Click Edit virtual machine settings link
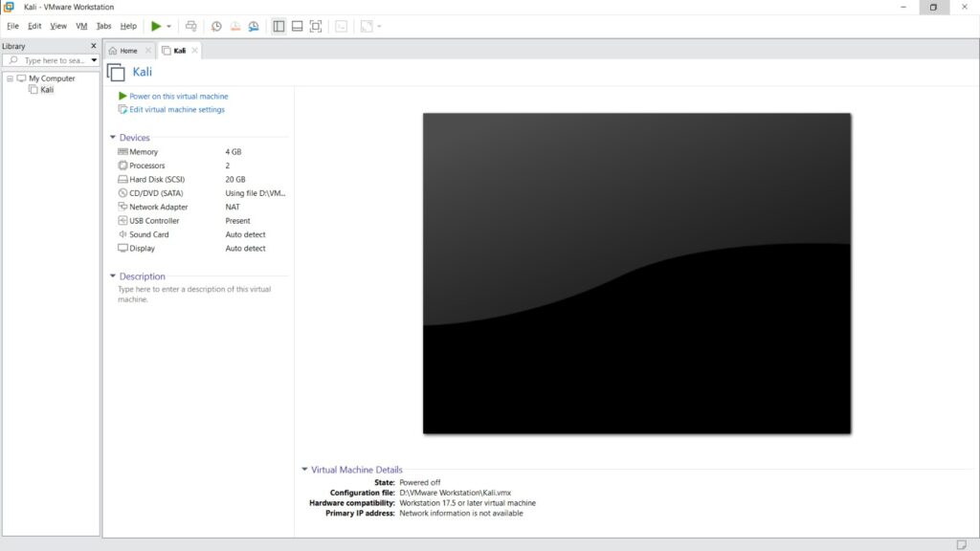Screen dimensions: 980x551 (x=177, y=110)
